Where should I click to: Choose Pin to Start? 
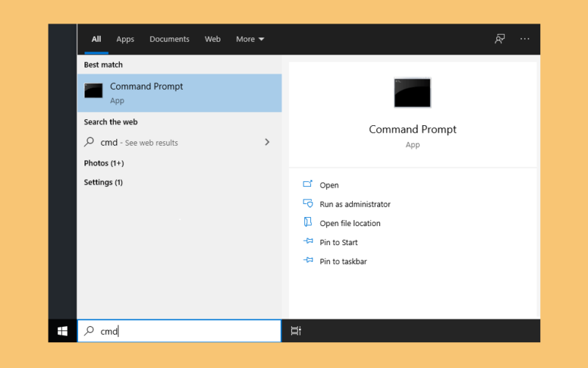339,243
